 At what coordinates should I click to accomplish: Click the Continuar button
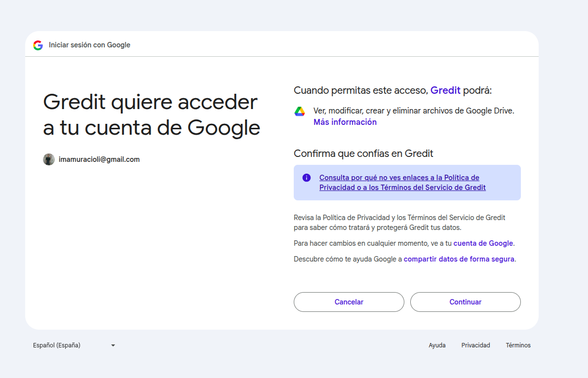pos(466,302)
